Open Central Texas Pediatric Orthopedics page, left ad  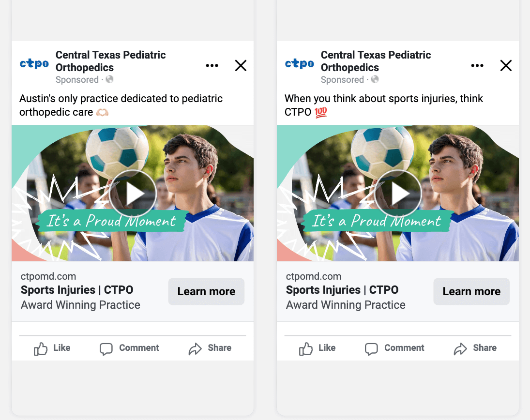(110, 61)
